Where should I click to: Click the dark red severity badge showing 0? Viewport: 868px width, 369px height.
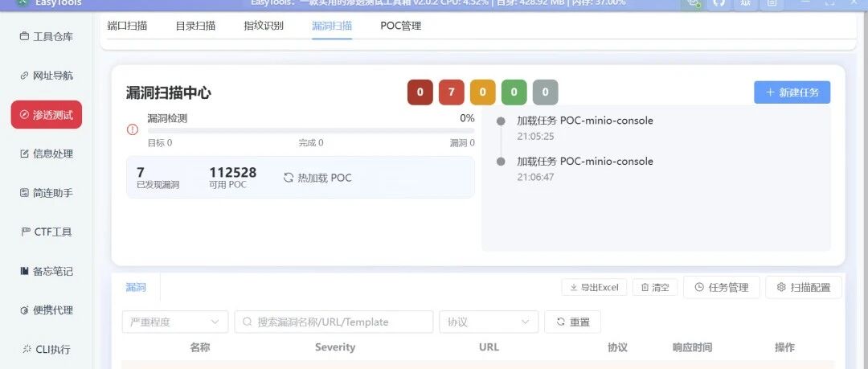click(x=420, y=92)
